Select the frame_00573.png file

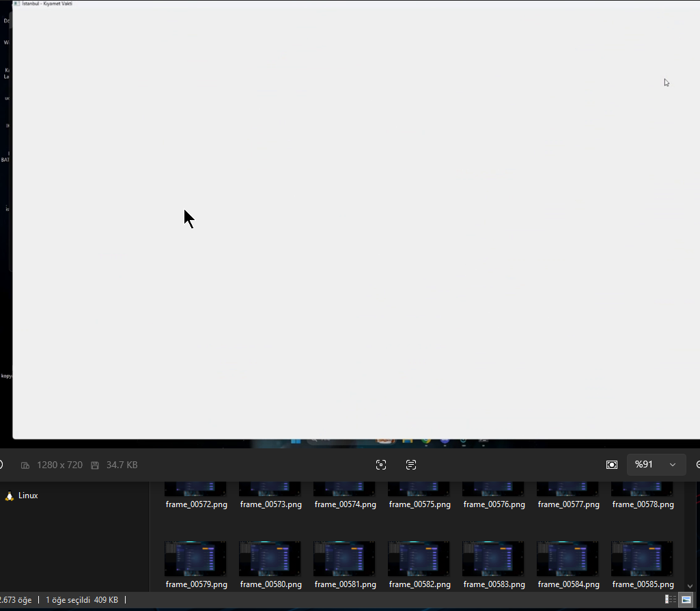270,495
